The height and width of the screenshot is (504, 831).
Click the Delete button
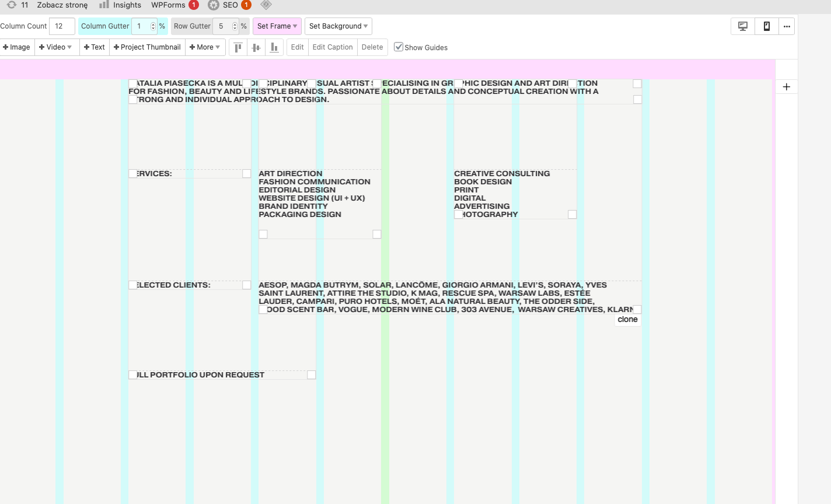(372, 47)
